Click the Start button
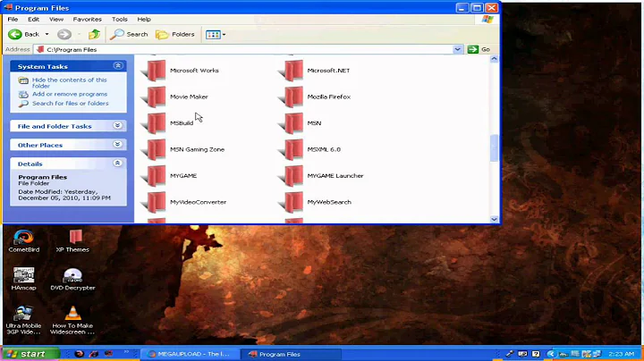Screen dimensions: 644x361 pyautogui.click(x=30, y=354)
